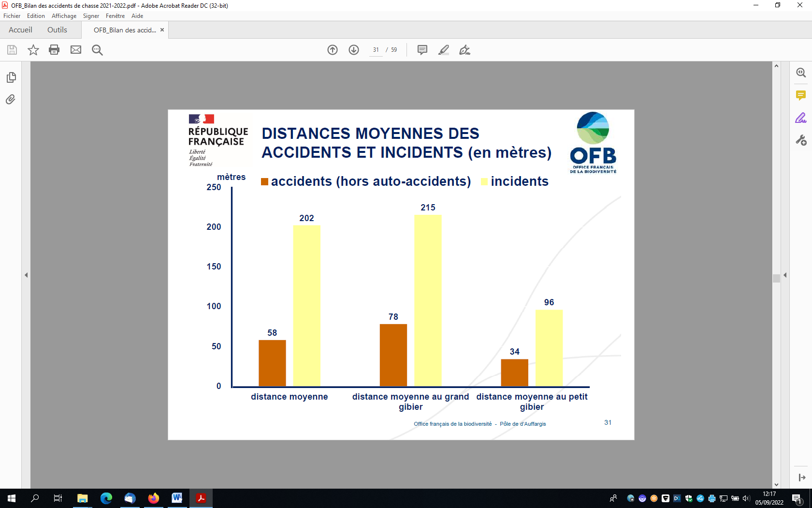Viewport: 812px width, 508px height.
Task: Expand the left navigation pane
Action: pyautogui.click(x=26, y=275)
